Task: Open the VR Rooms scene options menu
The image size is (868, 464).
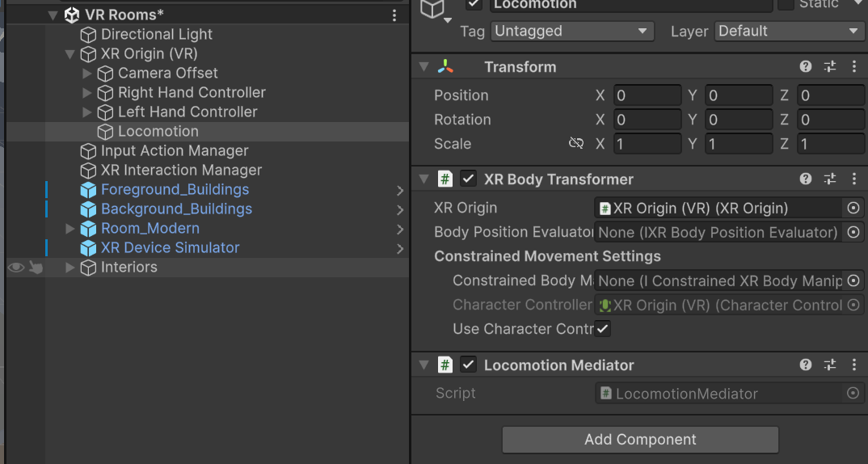Action: click(x=394, y=15)
